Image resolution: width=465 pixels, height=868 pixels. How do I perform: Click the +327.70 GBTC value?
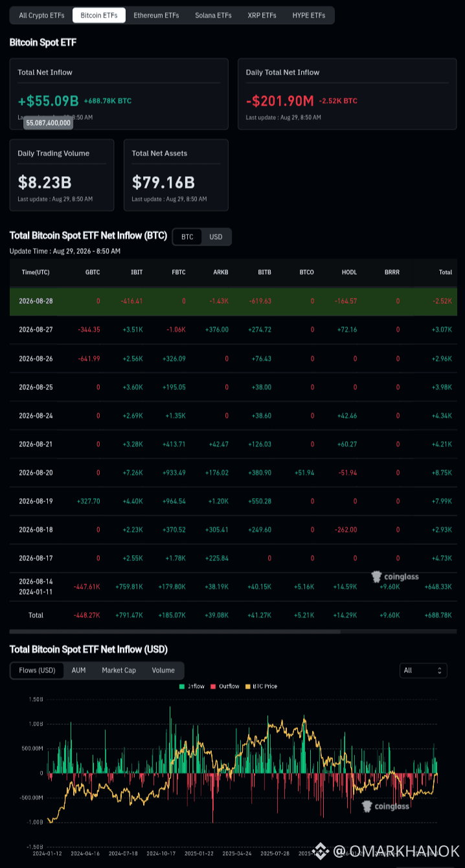coord(88,501)
